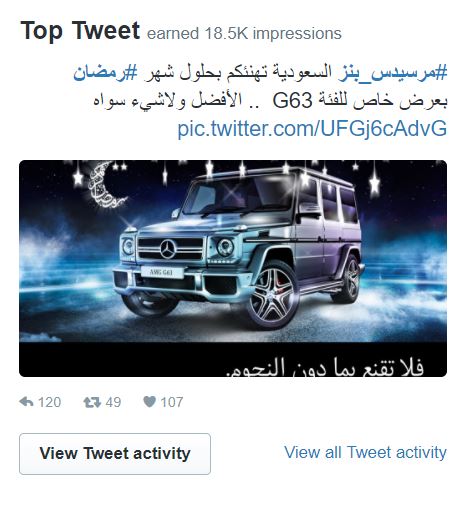Click the retweet count 49
The width and height of the screenshot is (463, 511).
pos(113,402)
